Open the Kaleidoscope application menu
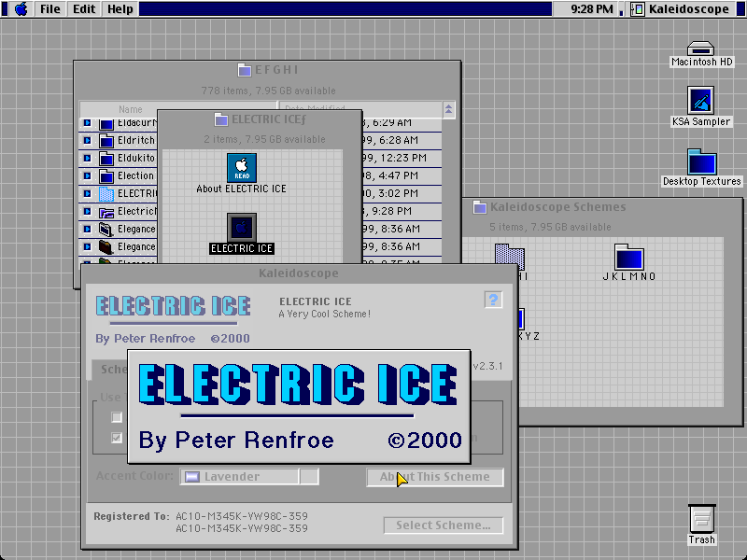 pyautogui.click(x=682, y=8)
